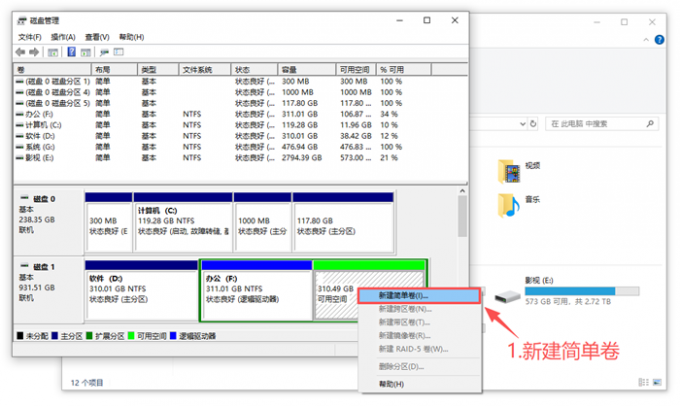Open the 查看(V) menu
The image size is (680, 406).
coord(97,37)
